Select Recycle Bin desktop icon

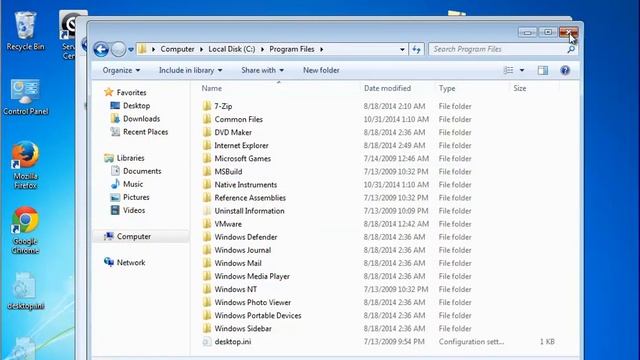25,31
